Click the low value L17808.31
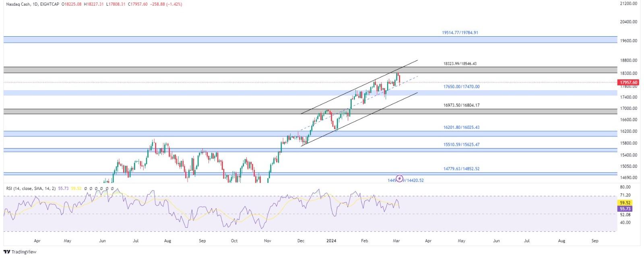 [x=117, y=4]
